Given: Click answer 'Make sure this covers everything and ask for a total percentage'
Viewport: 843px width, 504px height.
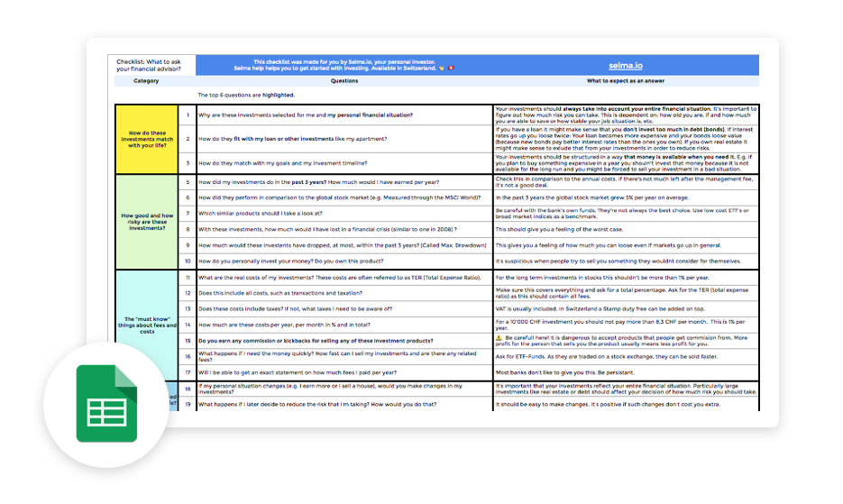Looking at the screenshot, I should [626, 293].
